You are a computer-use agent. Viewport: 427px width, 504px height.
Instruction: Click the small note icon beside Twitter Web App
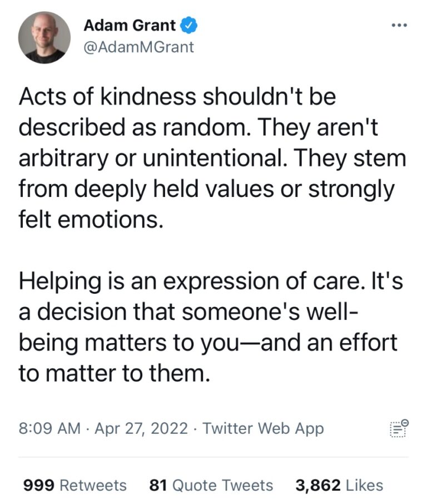tap(398, 428)
